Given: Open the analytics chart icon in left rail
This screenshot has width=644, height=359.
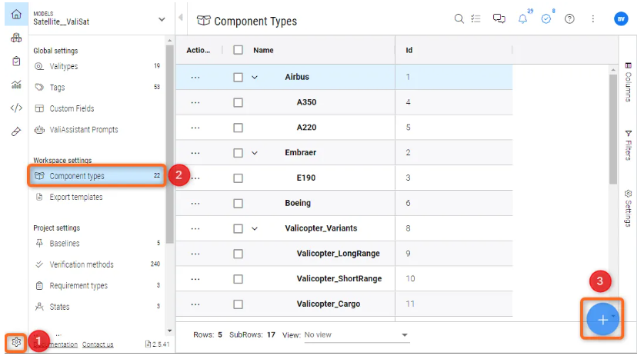Looking at the screenshot, I should click(x=16, y=85).
